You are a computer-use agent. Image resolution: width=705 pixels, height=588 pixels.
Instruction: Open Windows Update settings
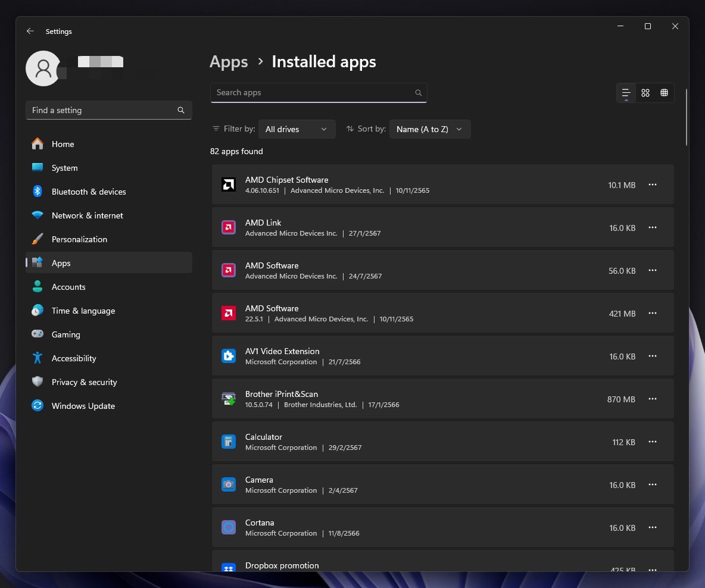coord(109,406)
